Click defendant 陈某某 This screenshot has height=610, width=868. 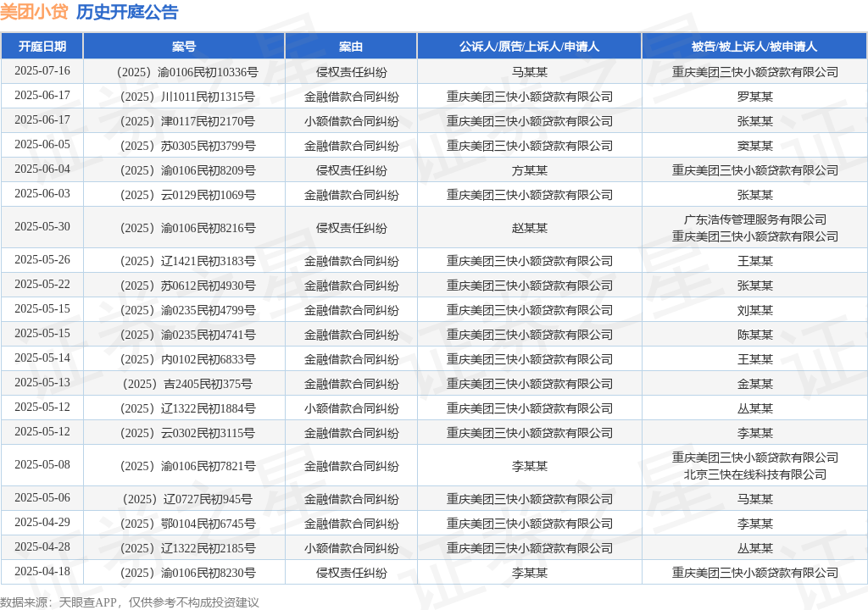(x=754, y=335)
